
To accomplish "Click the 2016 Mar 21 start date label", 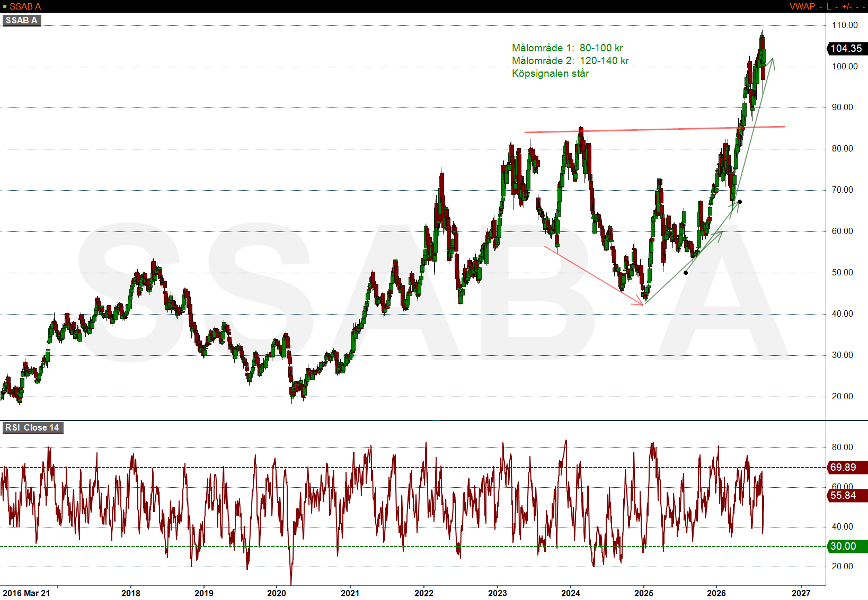I will pos(26,593).
